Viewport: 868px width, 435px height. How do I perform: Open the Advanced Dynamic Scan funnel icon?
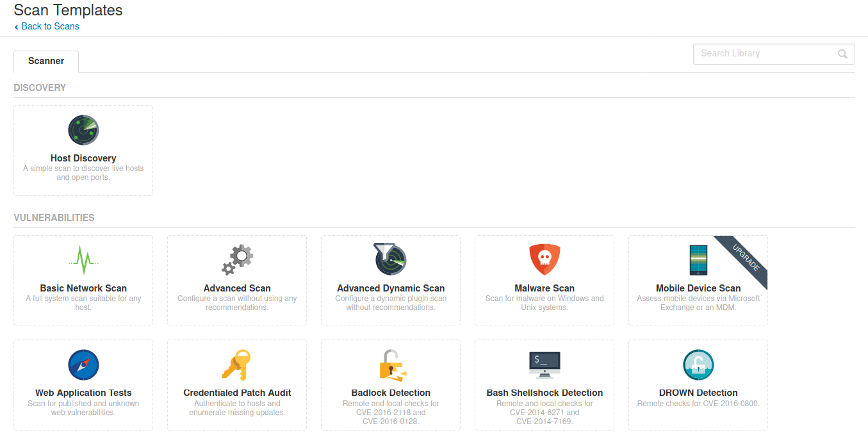pos(391,259)
